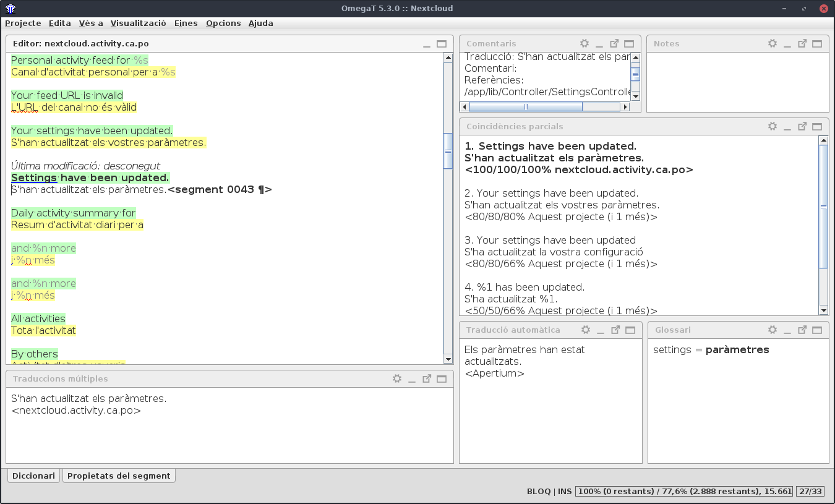Image resolution: width=835 pixels, height=504 pixels.
Task: Open Traduccions múltiples settings gear
Action: pos(397,379)
